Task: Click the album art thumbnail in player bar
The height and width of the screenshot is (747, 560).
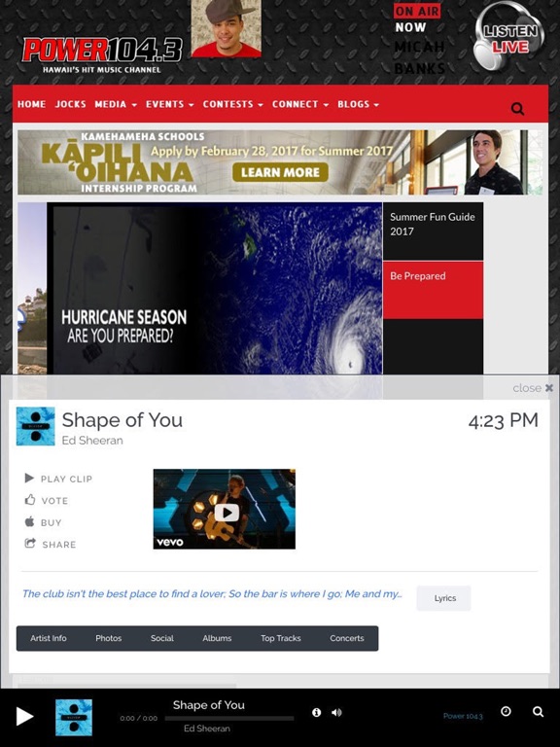Action: pyautogui.click(x=74, y=718)
